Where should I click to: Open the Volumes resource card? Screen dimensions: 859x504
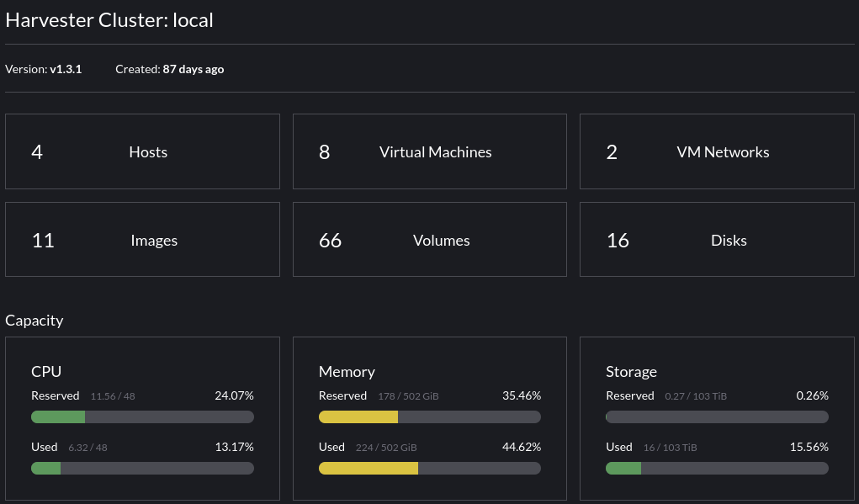[429, 240]
